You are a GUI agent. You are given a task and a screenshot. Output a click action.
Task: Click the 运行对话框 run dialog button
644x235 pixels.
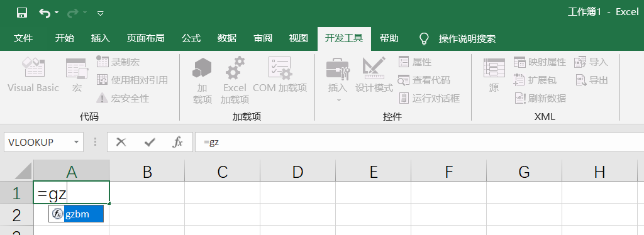tap(429, 99)
